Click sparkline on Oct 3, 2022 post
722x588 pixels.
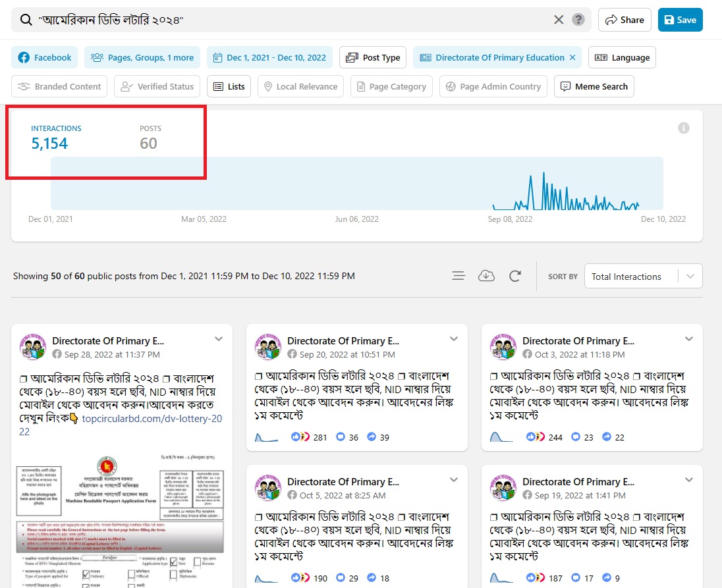pyautogui.click(x=501, y=437)
